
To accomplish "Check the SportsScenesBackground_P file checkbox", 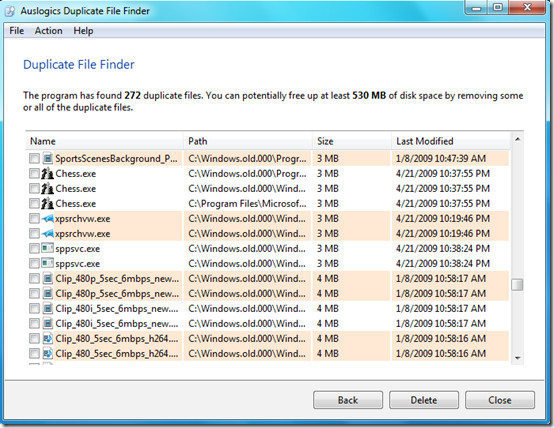I will [34, 158].
